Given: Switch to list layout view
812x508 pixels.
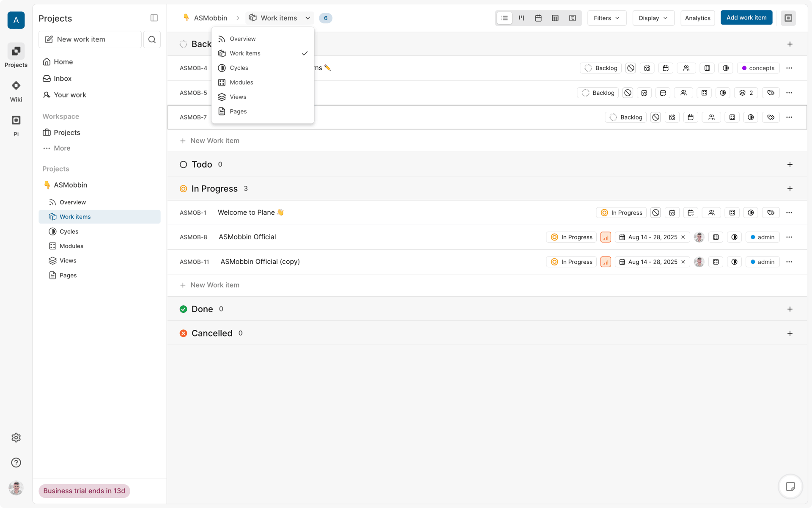Looking at the screenshot, I should 505,18.
